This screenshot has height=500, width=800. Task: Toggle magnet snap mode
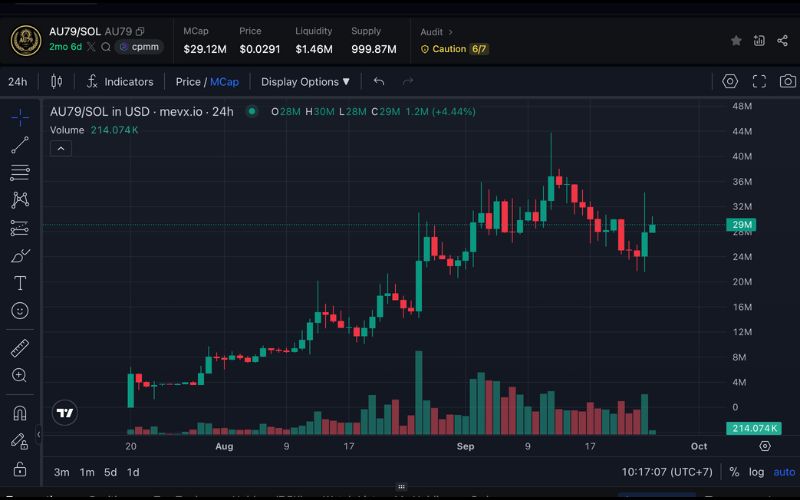(x=20, y=412)
